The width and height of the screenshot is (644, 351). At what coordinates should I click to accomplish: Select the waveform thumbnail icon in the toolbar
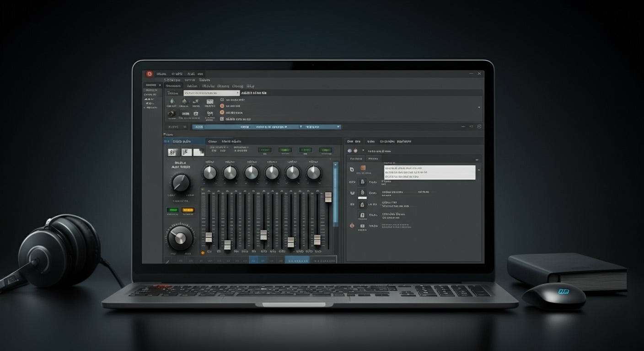[x=210, y=102]
